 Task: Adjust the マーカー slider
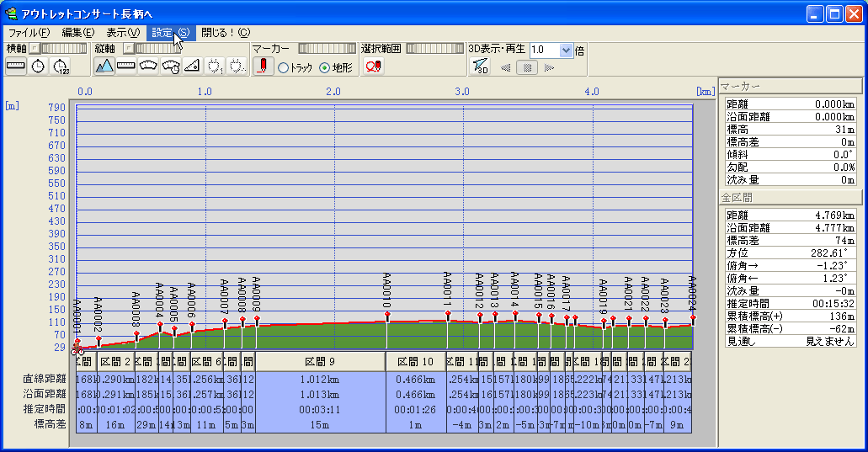click(327, 49)
